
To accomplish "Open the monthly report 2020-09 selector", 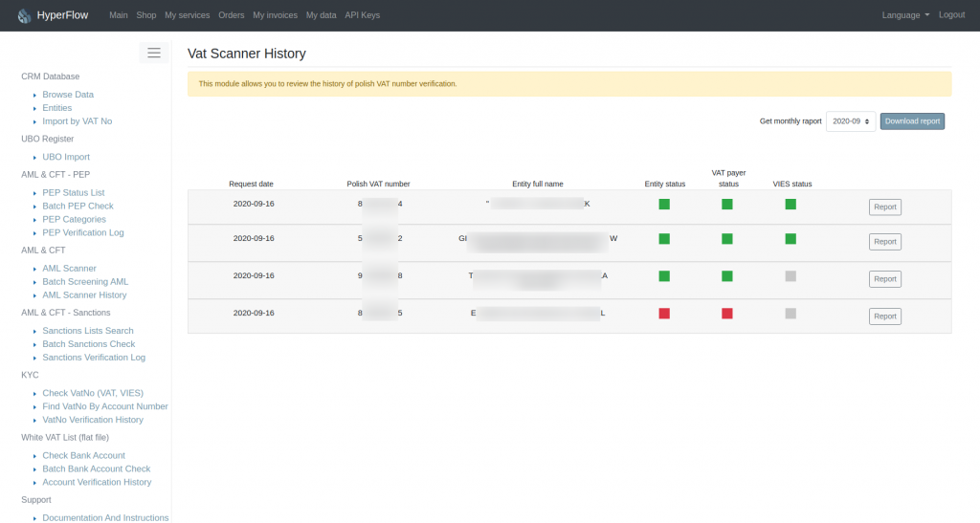I will tap(851, 121).
